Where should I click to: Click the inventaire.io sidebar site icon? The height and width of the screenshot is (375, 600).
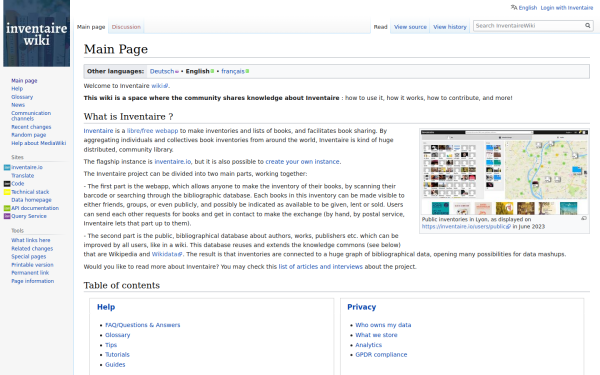pyautogui.click(x=7, y=167)
